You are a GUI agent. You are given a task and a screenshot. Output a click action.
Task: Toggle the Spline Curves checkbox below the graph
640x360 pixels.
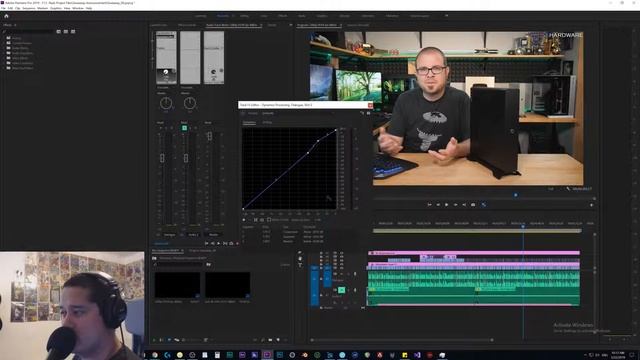269,220
